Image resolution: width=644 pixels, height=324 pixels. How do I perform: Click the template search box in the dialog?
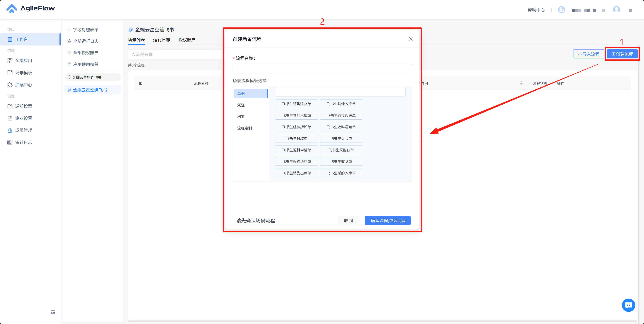(x=340, y=92)
